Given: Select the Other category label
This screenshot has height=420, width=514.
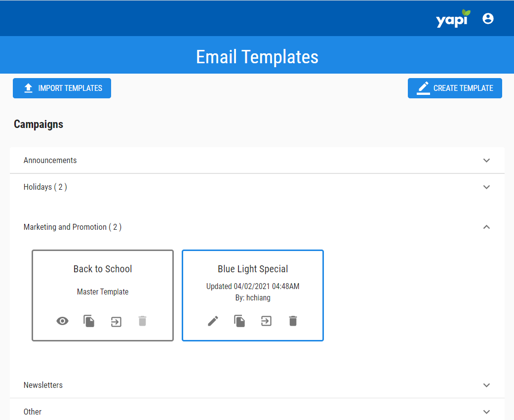Looking at the screenshot, I should pyautogui.click(x=33, y=412).
